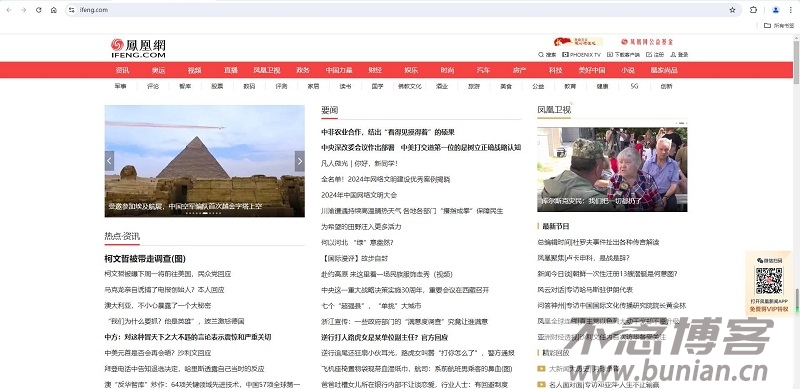This screenshot has width=800, height=389.
Task: Reload the ifeng.com page
Action: pos(38,10)
